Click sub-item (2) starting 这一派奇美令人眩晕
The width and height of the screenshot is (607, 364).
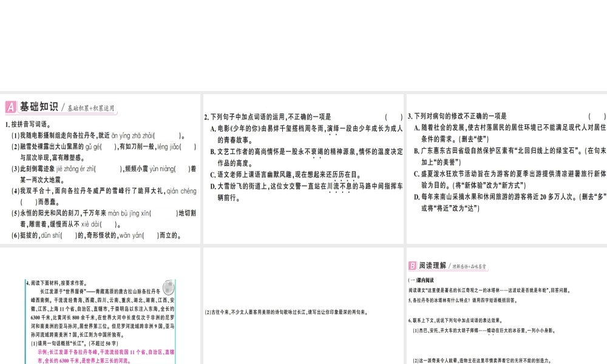point(482,360)
